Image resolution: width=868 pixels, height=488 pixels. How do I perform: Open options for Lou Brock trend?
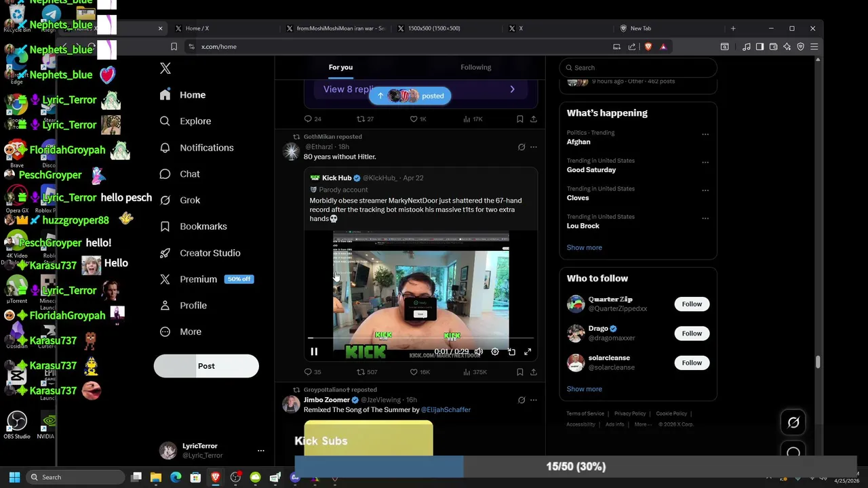click(705, 218)
